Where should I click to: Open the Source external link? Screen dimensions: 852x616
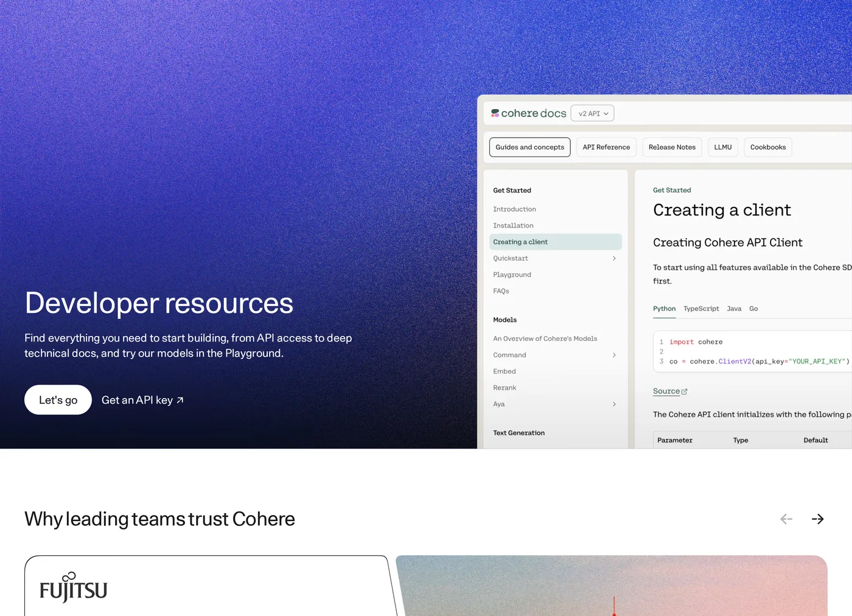(670, 391)
